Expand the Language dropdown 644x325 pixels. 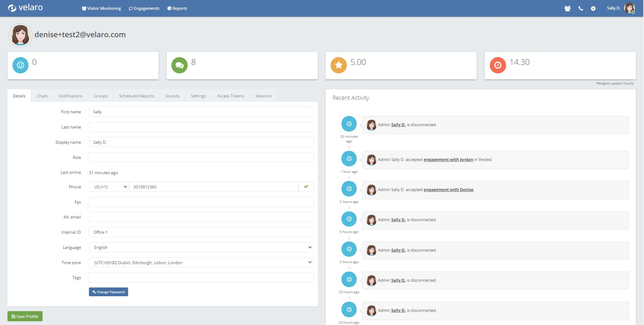coord(201,247)
